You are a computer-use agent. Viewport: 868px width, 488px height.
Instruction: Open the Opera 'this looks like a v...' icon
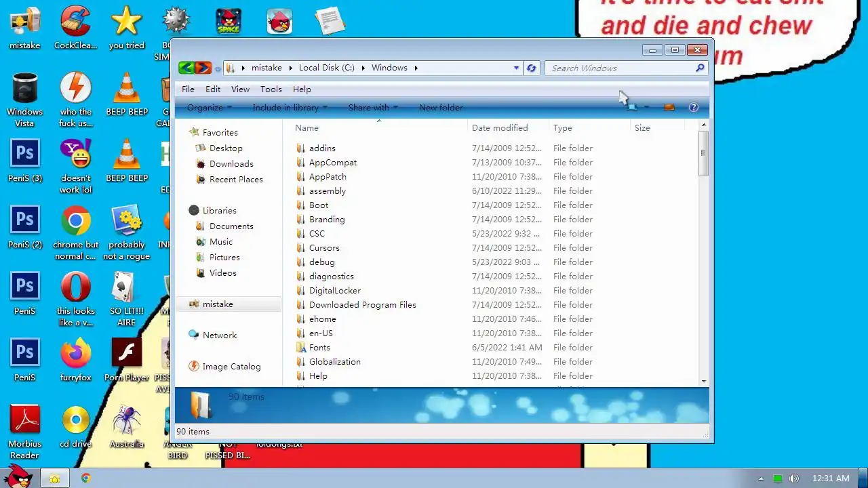(76, 299)
